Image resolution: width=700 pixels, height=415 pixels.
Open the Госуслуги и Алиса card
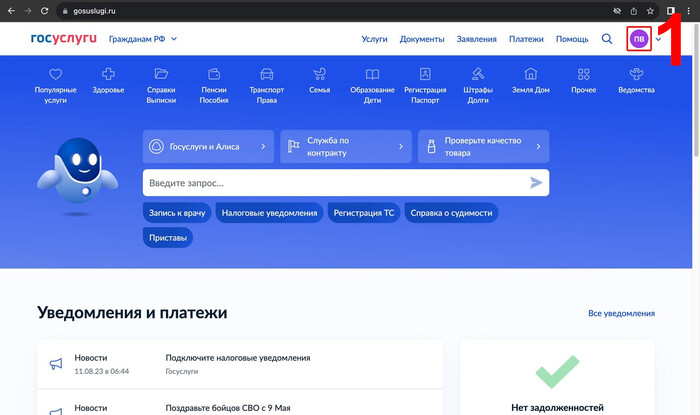pyautogui.click(x=208, y=146)
